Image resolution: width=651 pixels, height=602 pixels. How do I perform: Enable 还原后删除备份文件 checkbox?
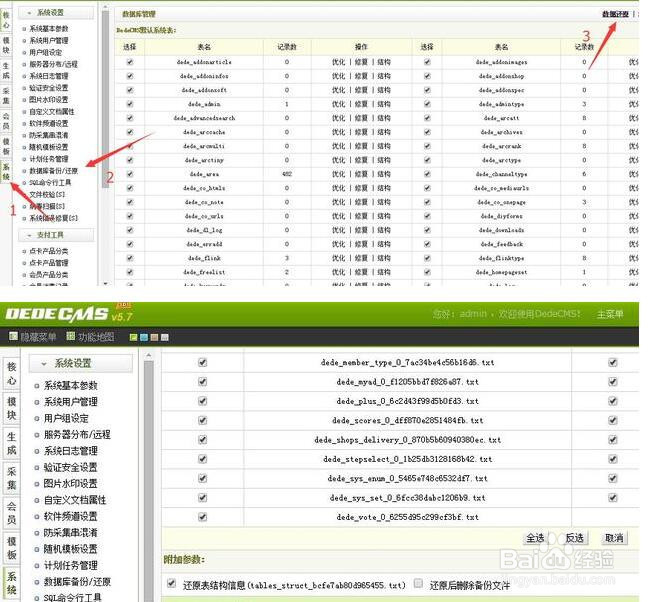coord(418,583)
